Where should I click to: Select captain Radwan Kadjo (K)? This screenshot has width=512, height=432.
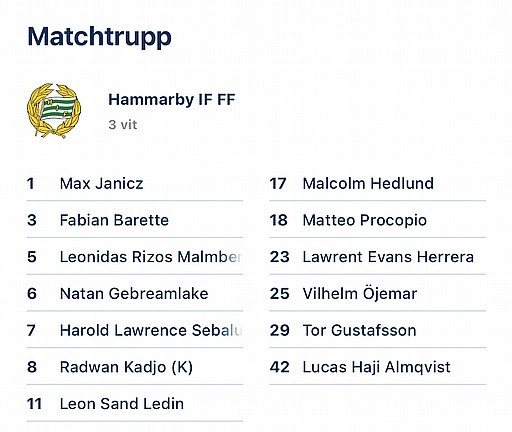(135, 367)
